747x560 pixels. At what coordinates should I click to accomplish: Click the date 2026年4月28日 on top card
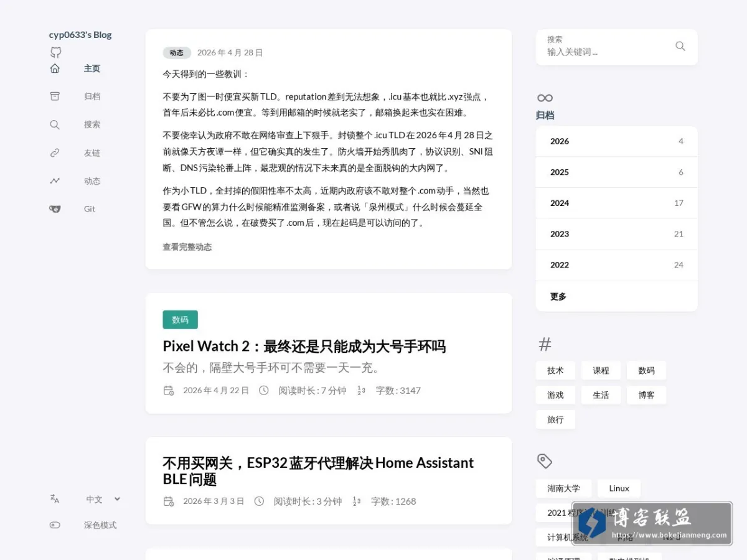coord(230,53)
